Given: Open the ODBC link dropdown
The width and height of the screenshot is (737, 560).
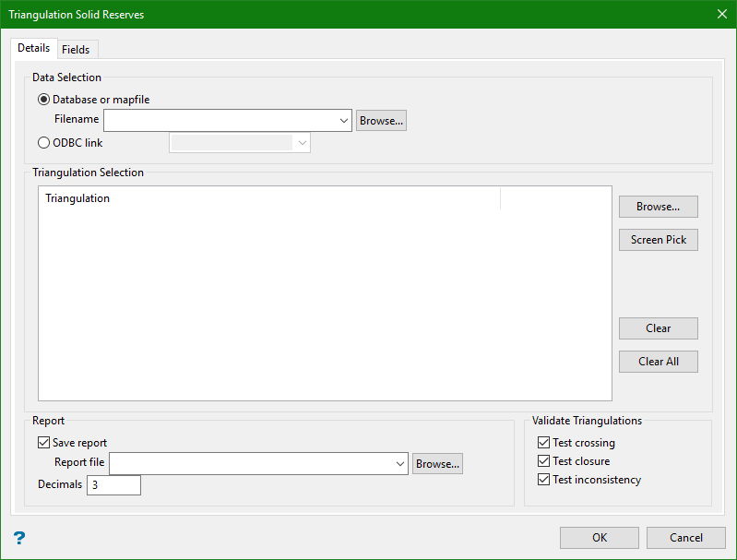Looking at the screenshot, I should pyautogui.click(x=302, y=143).
